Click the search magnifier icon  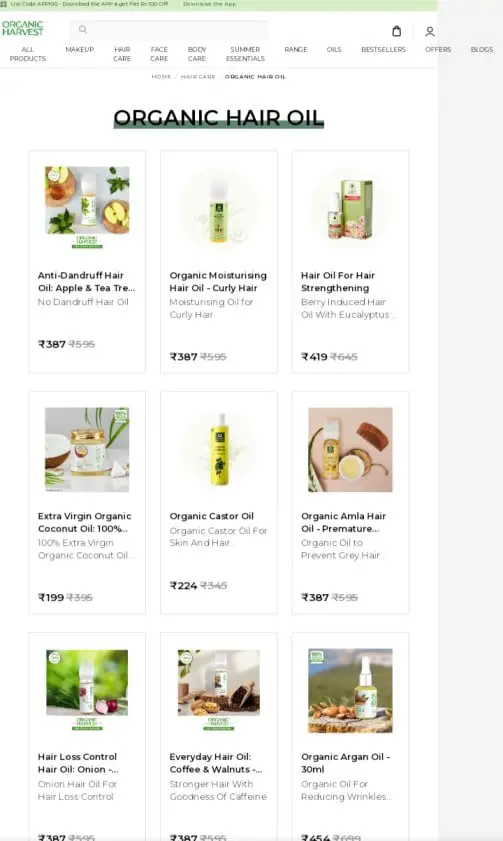83,29
